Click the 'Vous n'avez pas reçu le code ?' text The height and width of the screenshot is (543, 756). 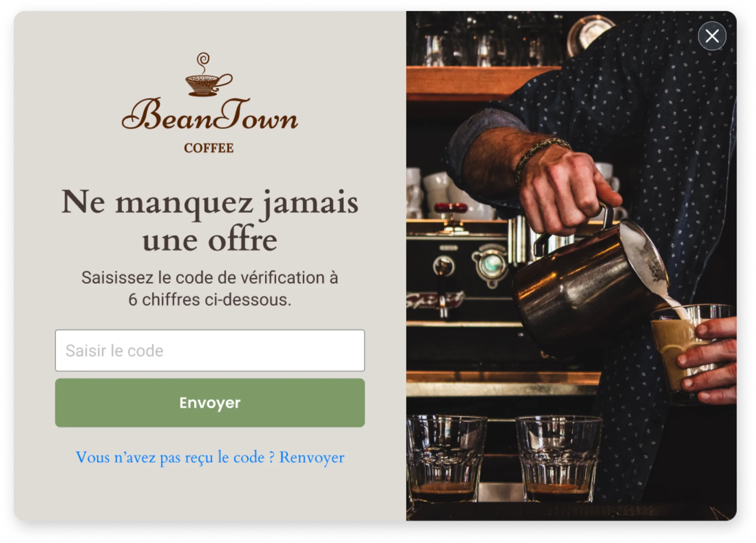click(175, 457)
